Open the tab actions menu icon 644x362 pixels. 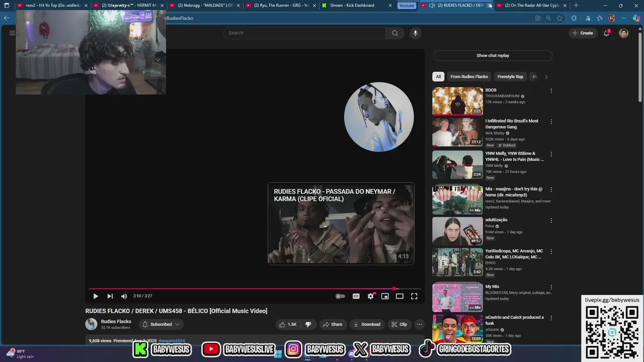[x=7, y=6]
